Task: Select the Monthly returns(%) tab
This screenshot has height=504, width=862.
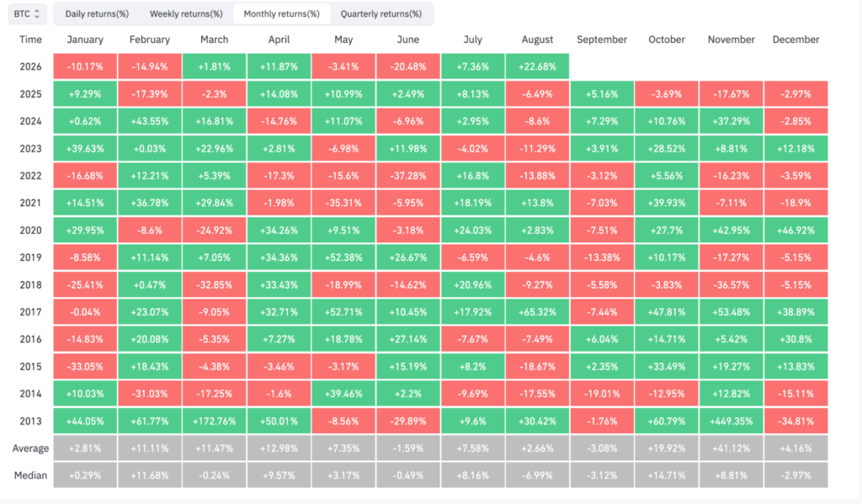Action: point(281,13)
